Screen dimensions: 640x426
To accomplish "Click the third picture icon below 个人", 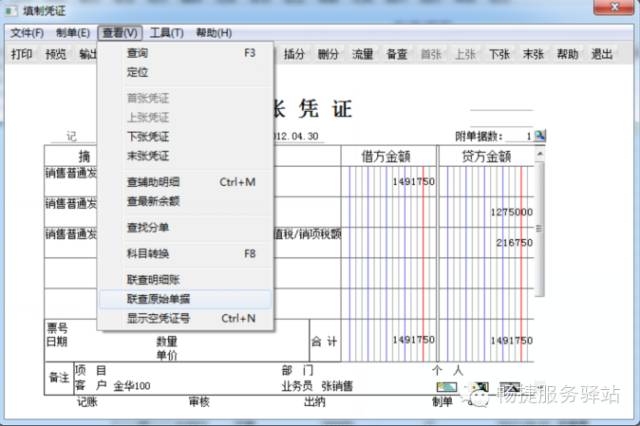I will [x=510, y=387].
